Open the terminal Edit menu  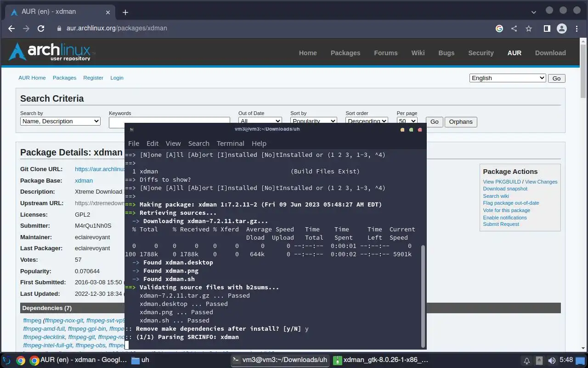153,144
